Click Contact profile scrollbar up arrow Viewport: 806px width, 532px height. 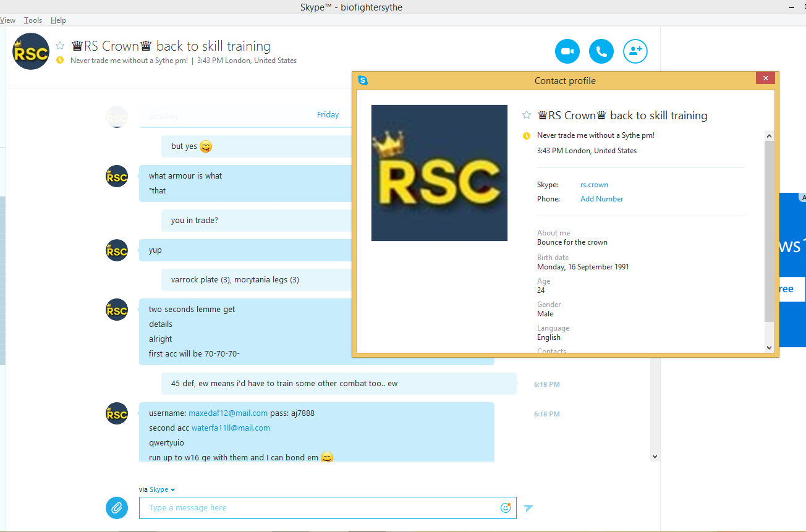tap(769, 136)
